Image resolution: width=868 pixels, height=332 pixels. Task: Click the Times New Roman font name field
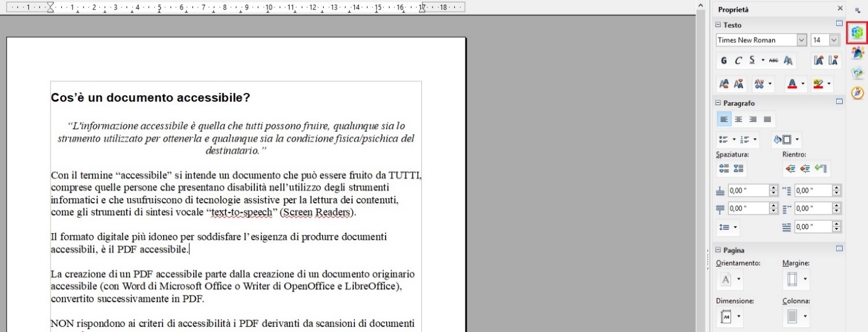(x=756, y=40)
